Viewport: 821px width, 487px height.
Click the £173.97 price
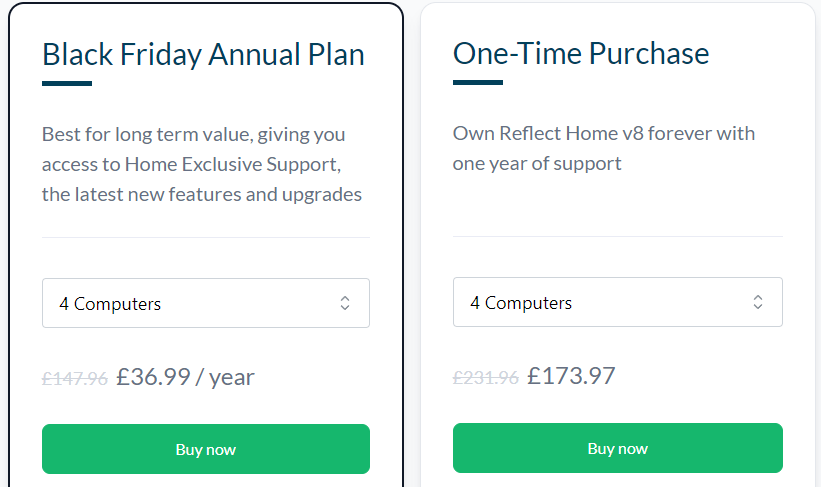tap(571, 376)
